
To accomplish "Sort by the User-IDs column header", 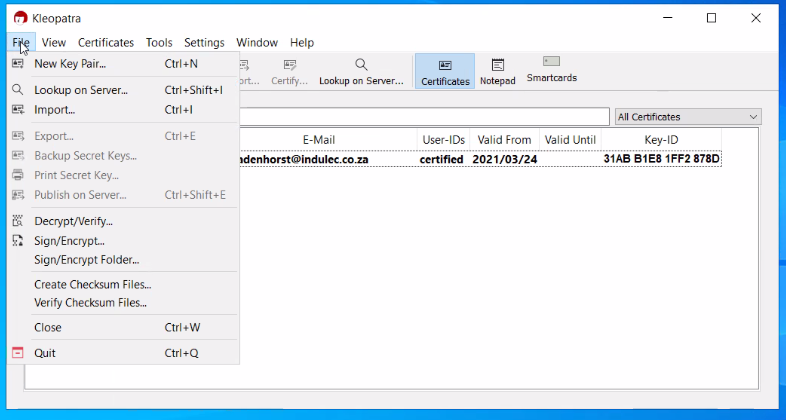I will tap(444, 140).
